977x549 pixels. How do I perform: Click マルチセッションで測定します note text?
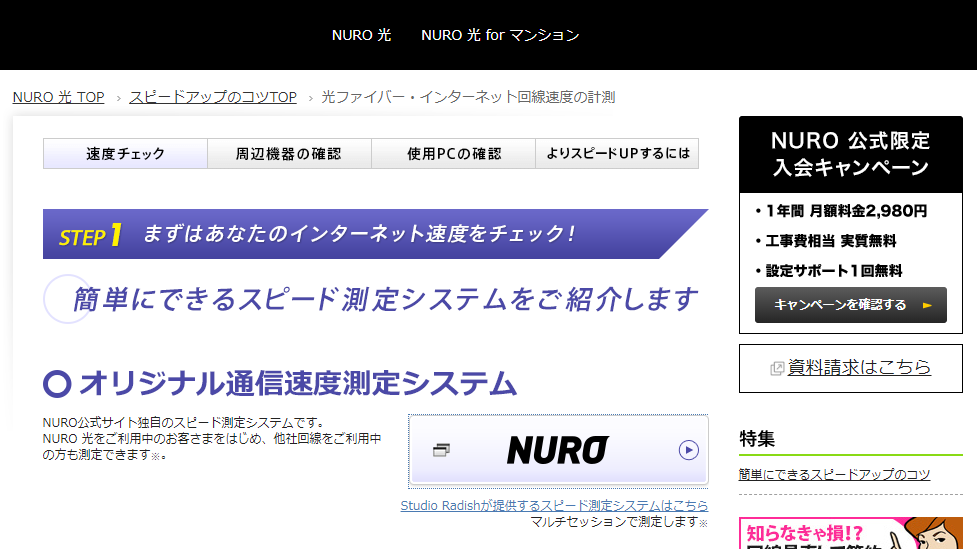coord(619,522)
